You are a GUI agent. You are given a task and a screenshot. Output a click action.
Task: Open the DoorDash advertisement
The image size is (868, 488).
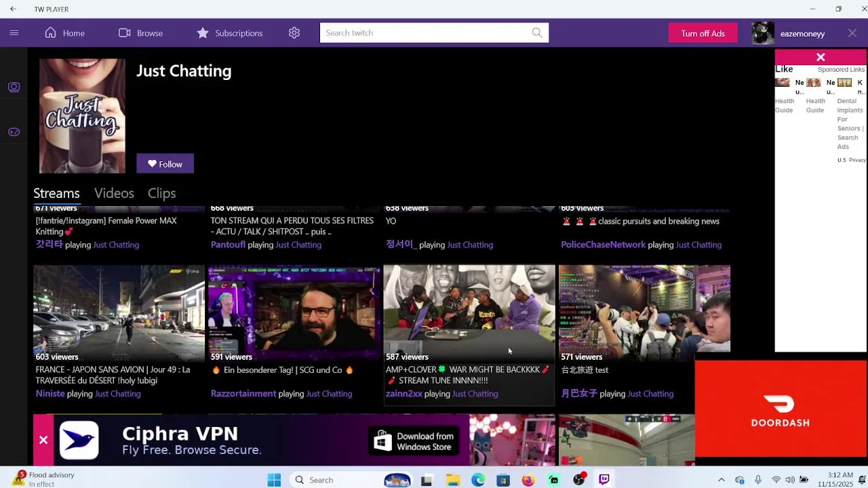click(781, 409)
